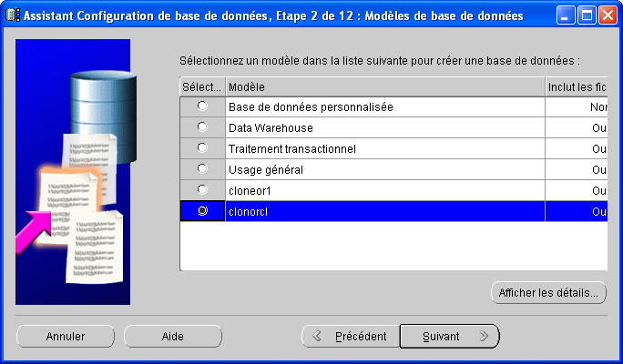Screen dimensions: 623x364
Task: Proceed with the Suivant button
Action: (x=450, y=336)
